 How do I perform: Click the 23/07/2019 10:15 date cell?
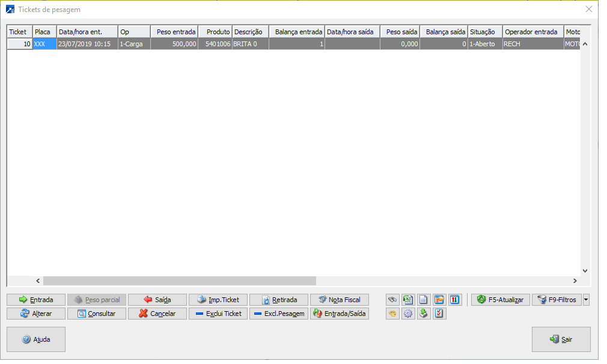[x=88, y=44]
